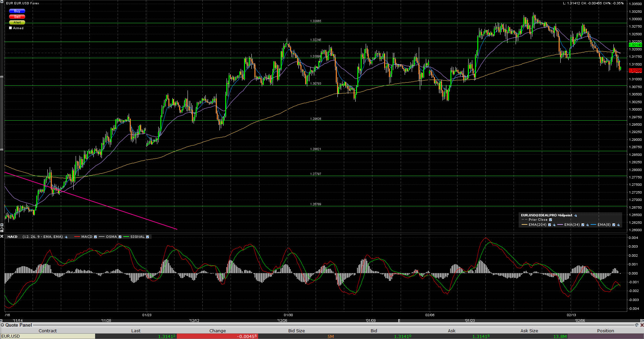
Task: Toggle the SIGNAL line checkbox
Action: coord(148,237)
